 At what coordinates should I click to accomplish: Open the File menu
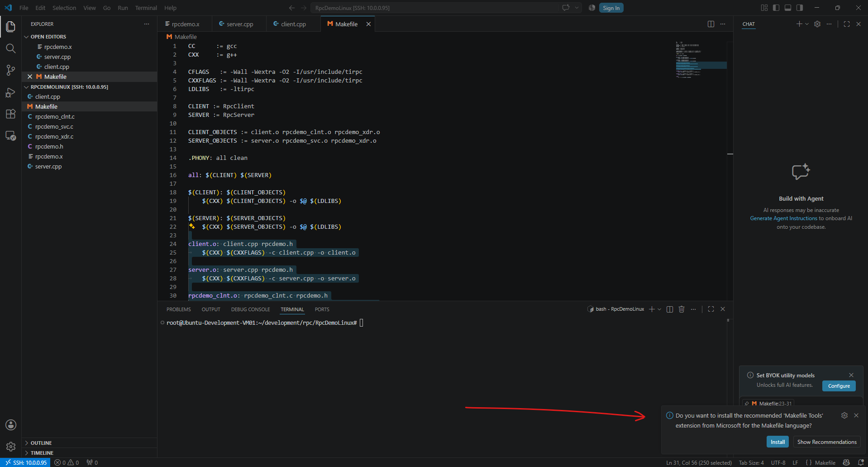click(24, 8)
